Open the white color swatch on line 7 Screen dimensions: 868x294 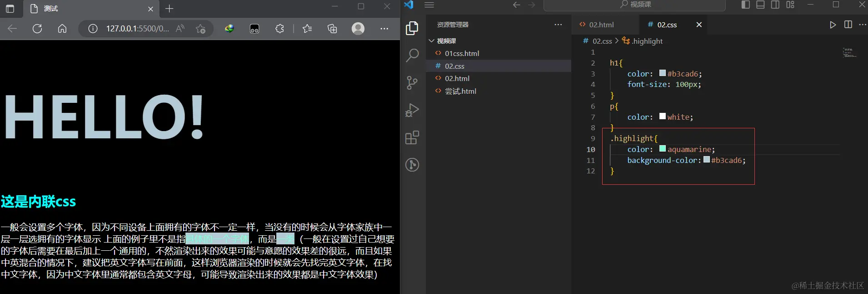click(x=663, y=116)
